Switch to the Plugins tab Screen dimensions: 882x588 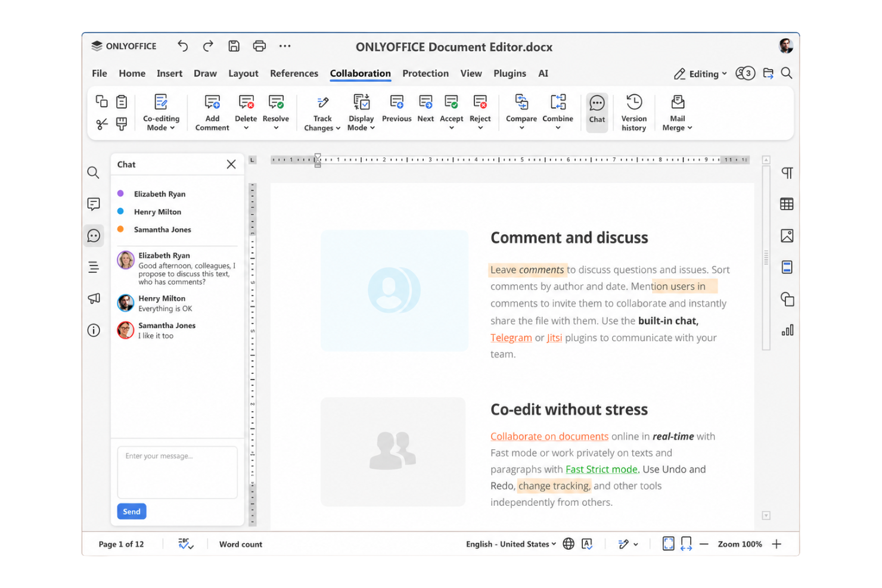(x=510, y=73)
